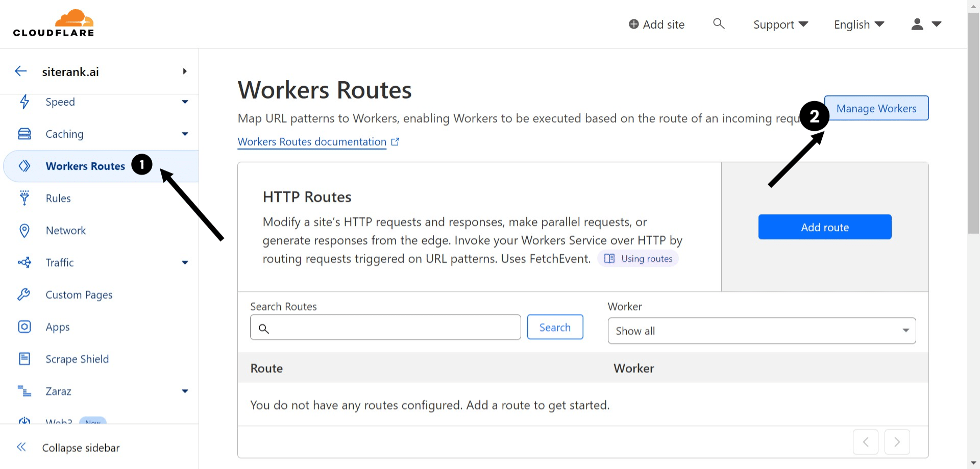This screenshot has height=469, width=980.
Task: Click the Scrape Shield icon
Action: pyautogui.click(x=24, y=359)
